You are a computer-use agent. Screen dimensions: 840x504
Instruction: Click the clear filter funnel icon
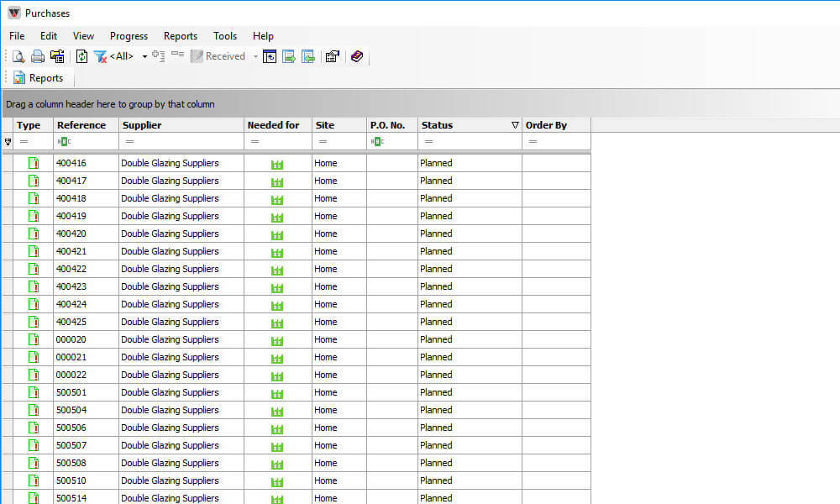(100, 56)
